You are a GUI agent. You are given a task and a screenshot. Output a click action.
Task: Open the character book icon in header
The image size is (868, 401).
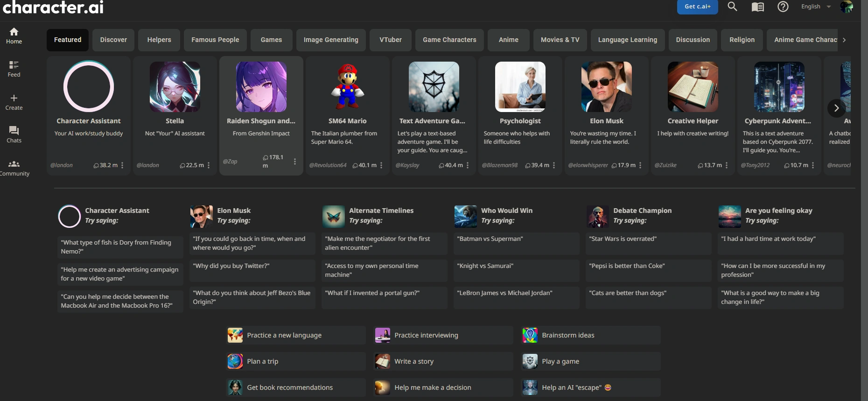point(758,7)
